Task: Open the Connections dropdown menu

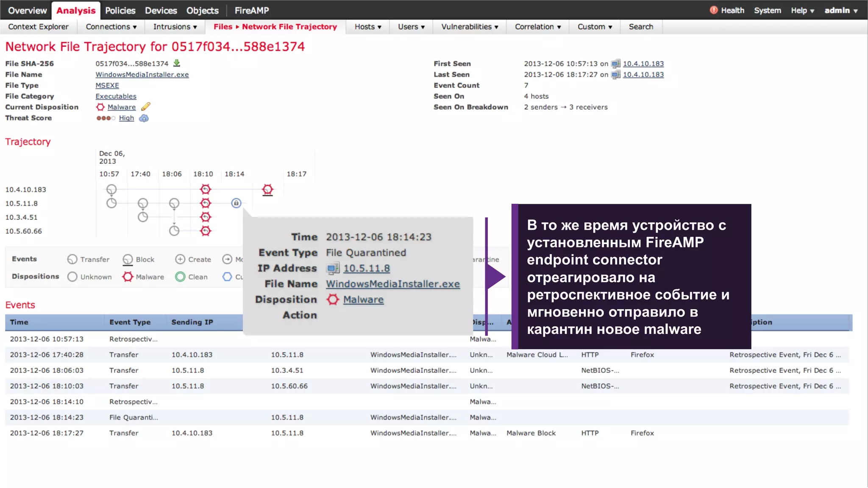Action: pyautogui.click(x=111, y=27)
